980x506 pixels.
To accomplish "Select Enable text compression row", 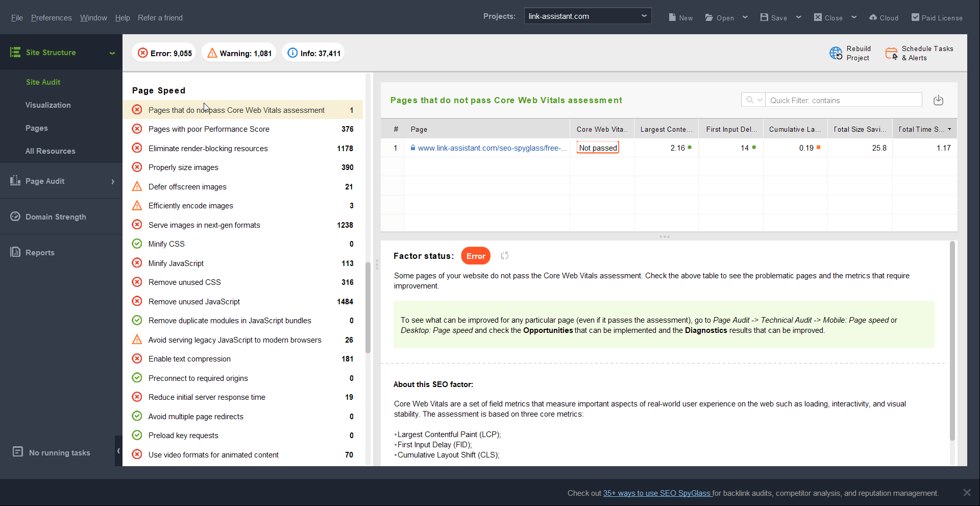I will [243, 359].
